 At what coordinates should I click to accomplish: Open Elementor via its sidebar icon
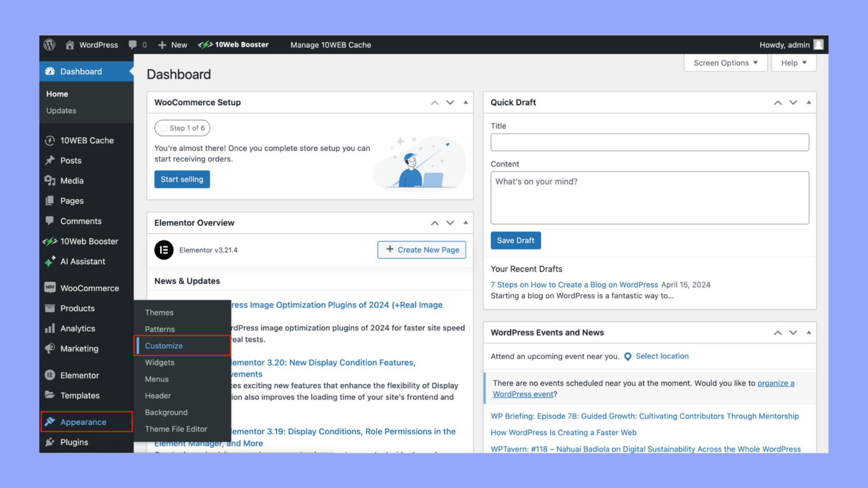pyautogui.click(x=50, y=375)
